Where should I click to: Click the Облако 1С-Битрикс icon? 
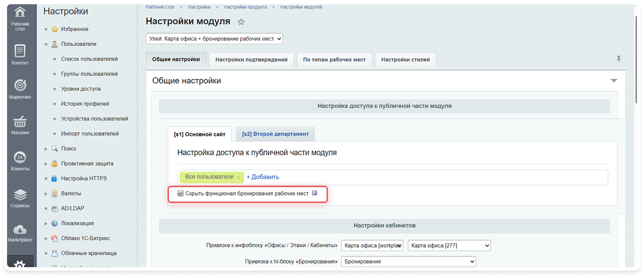(55, 238)
